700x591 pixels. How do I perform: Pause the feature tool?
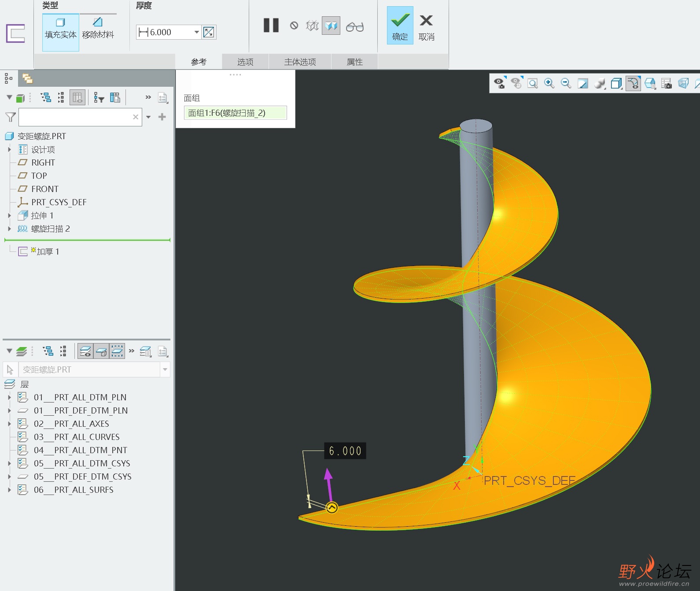(271, 26)
